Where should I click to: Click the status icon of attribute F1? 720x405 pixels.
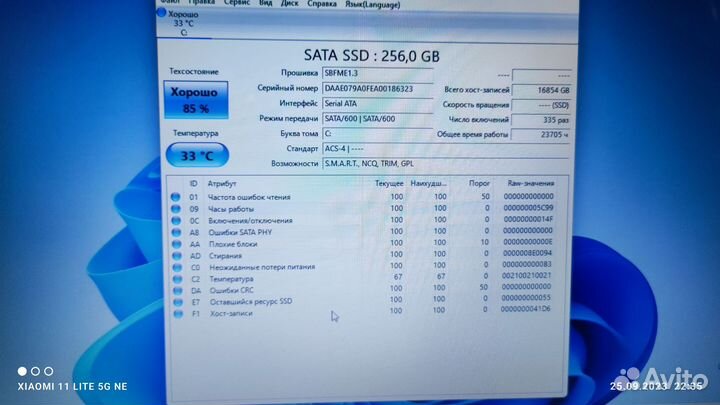coord(178,314)
